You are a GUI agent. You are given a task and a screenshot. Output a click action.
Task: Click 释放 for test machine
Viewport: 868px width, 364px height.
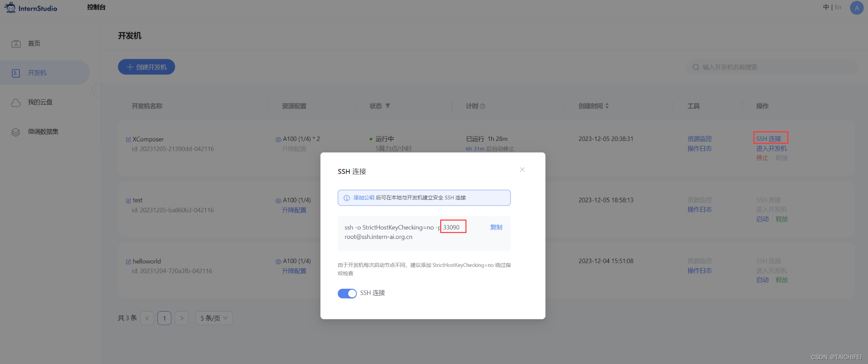782,219
